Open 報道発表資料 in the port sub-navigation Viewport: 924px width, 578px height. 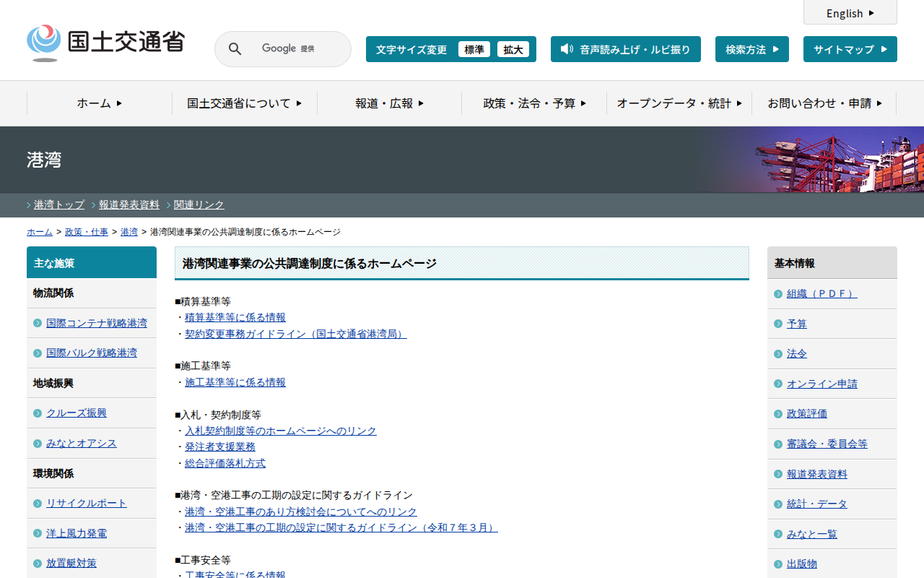[x=129, y=204]
